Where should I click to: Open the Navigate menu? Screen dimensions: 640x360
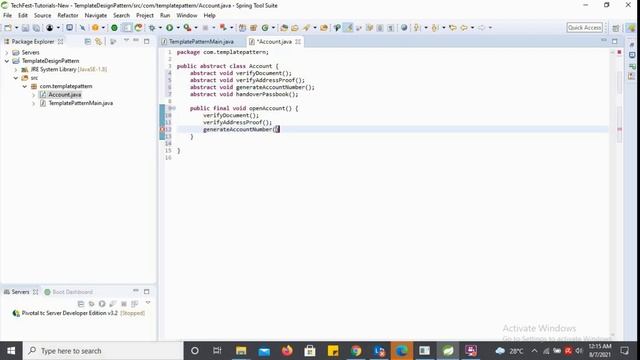pos(96,16)
